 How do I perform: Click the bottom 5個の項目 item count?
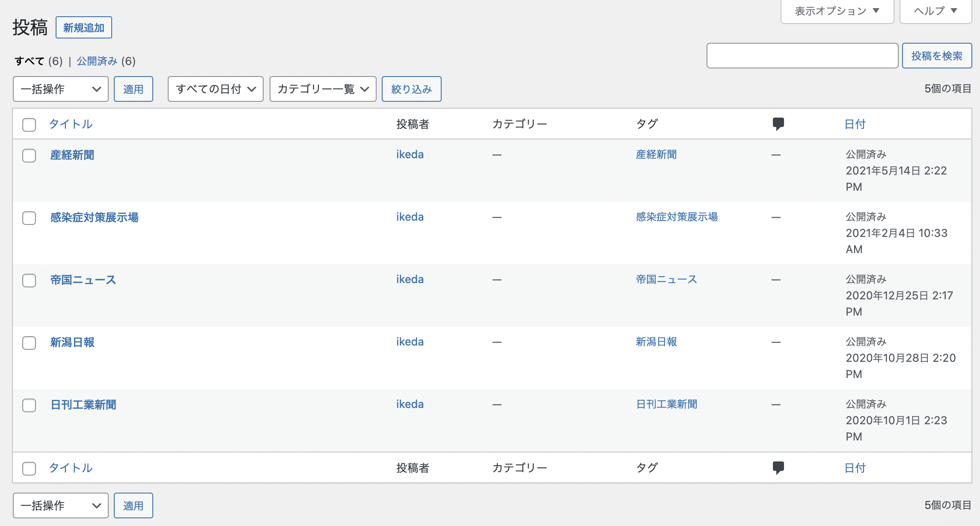(x=948, y=505)
